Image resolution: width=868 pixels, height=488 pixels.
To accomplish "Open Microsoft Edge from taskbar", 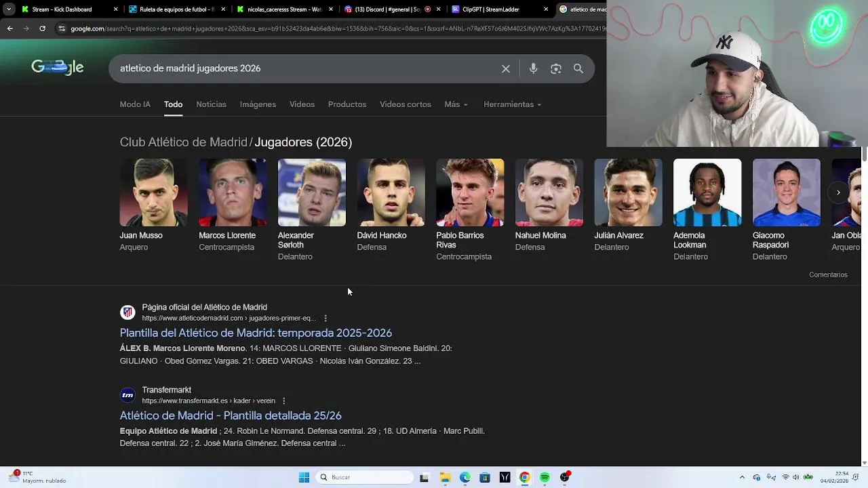I will coord(465,477).
